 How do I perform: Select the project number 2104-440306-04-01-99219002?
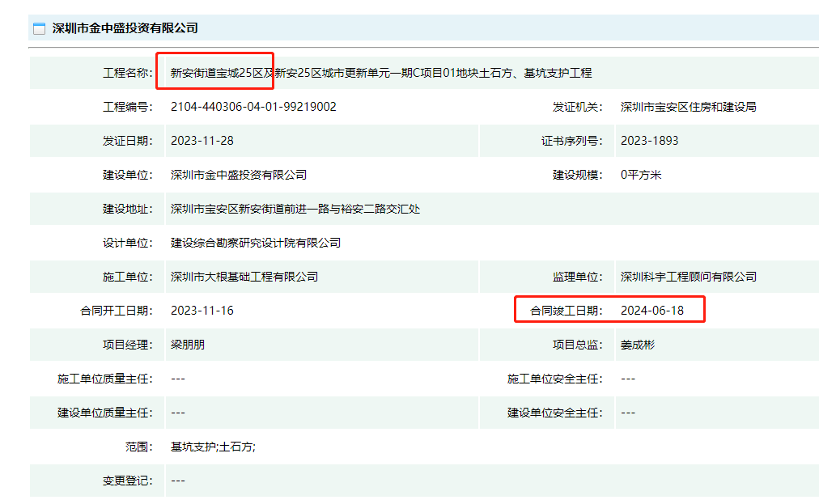tap(253, 107)
